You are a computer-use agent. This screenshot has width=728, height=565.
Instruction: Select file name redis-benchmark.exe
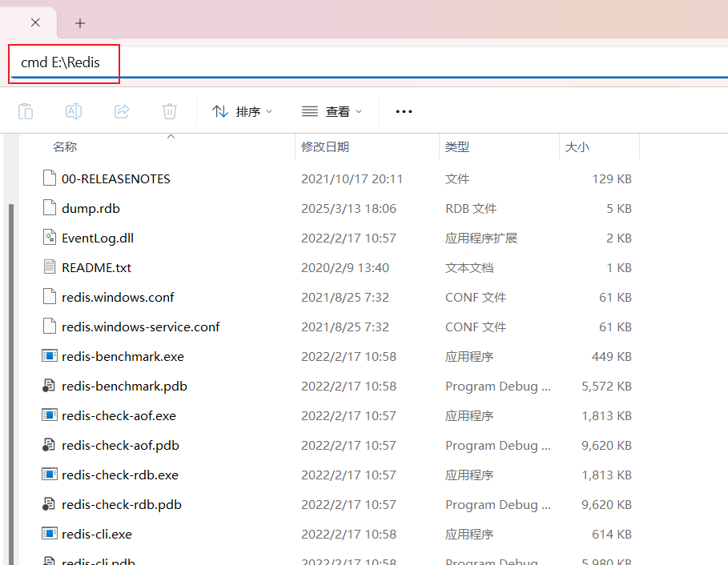click(x=123, y=357)
